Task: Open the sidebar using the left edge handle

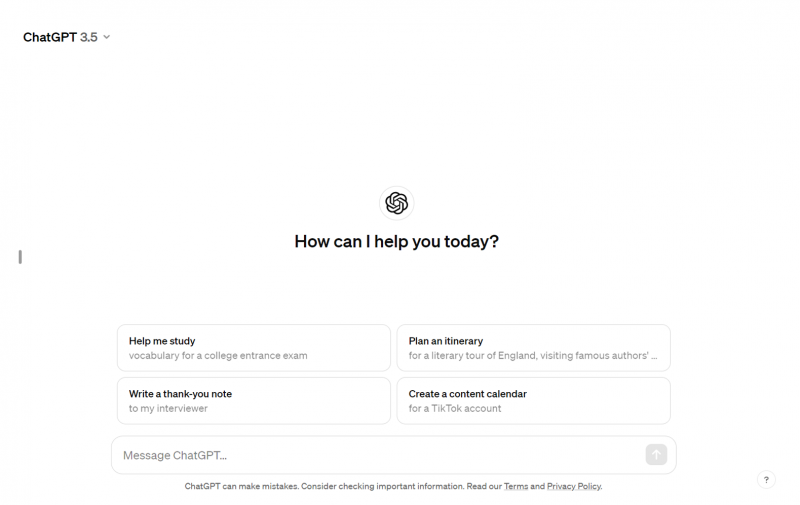Action: click(x=20, y=257)
